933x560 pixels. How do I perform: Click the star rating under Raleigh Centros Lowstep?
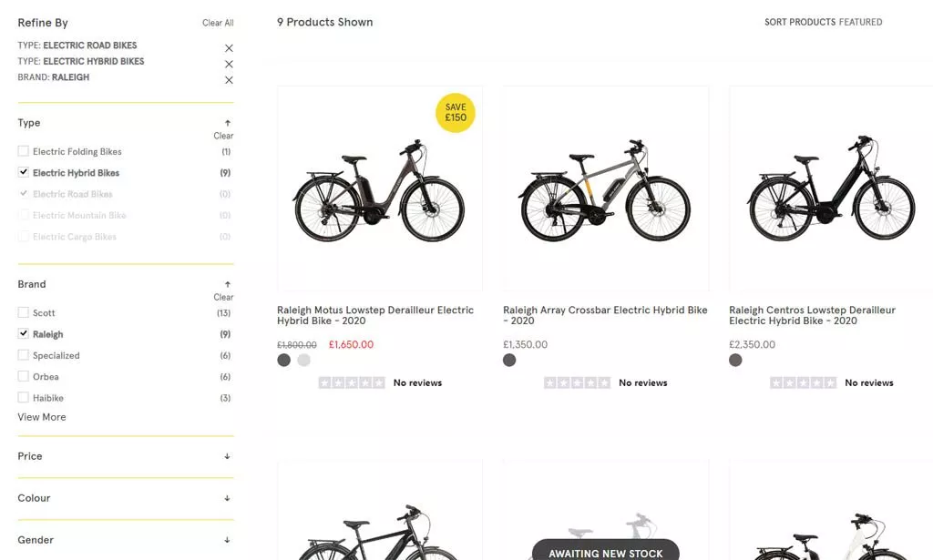(803, 382)
